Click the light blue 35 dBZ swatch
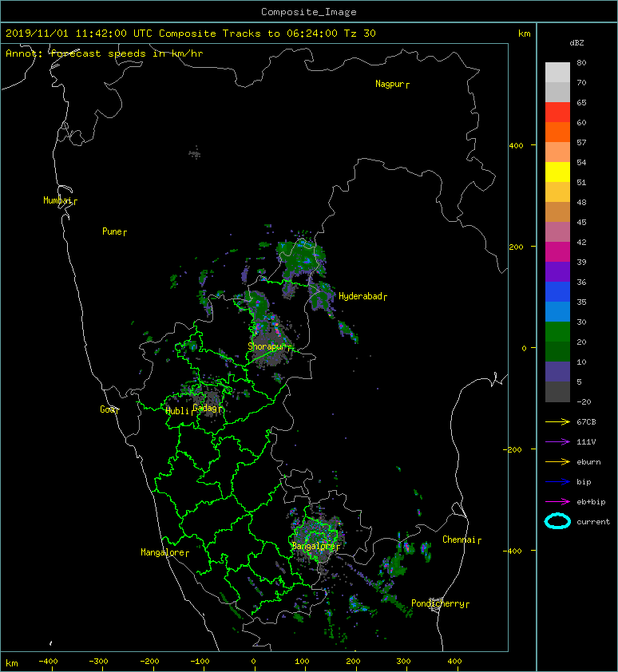Viewport: 618px width, 672px height. (x=557, y=311)
